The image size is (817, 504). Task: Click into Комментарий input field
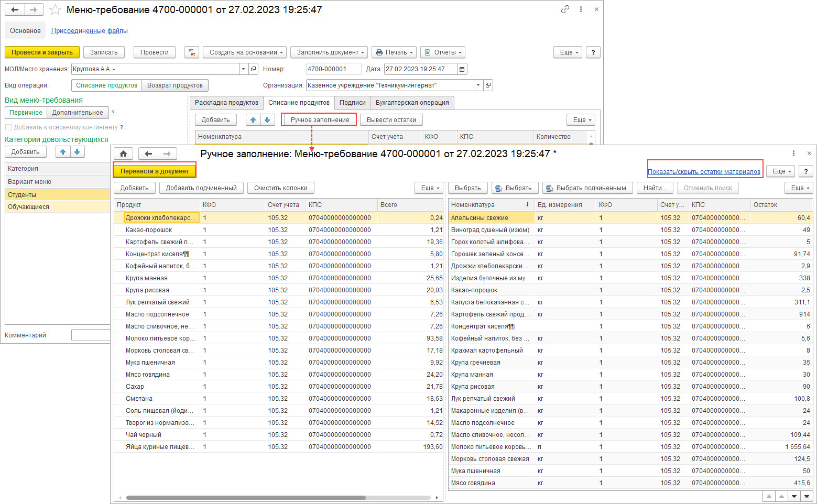(91, 335)
